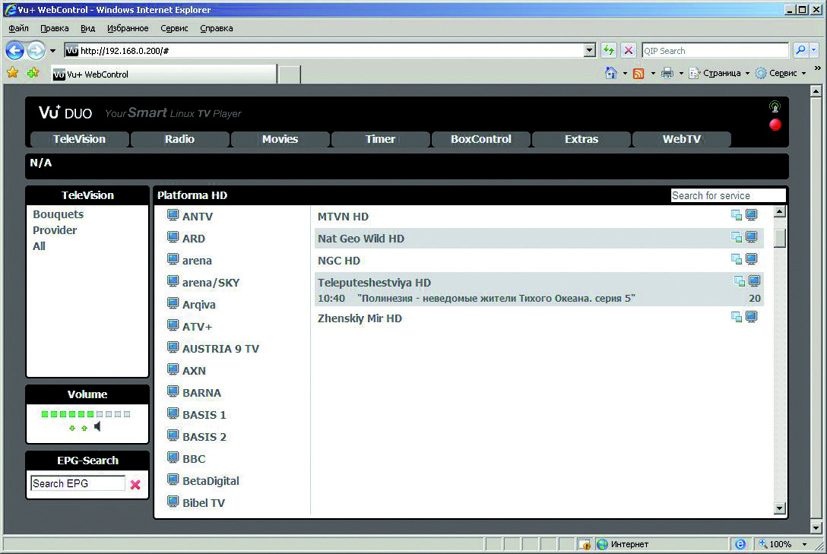This screenshot has width=827, height=554.
Task: Zap to MTVN HD channel
Action: click(x=343, y=216)
